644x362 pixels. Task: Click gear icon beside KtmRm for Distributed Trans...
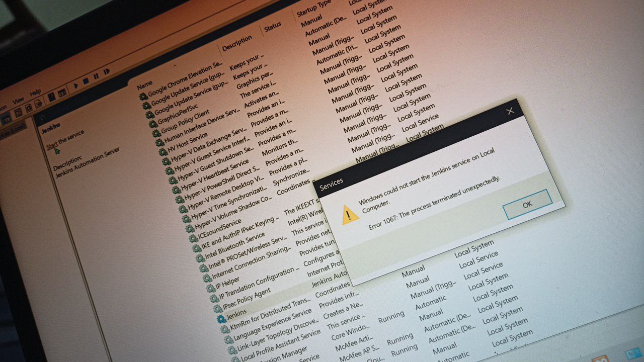pyautogui.click(x=224, y=329)
